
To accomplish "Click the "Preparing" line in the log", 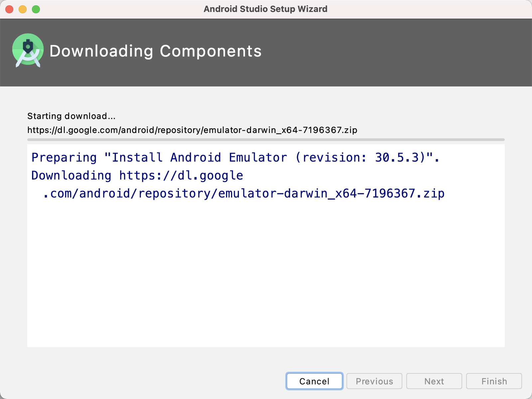I will 64,158.
